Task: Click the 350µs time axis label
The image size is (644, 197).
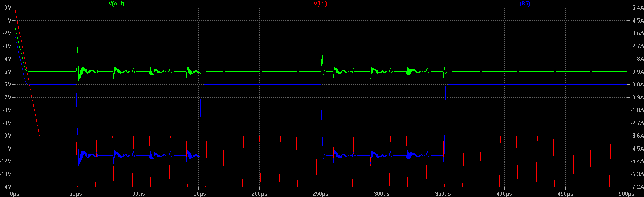Action: [x=443, y=194]
